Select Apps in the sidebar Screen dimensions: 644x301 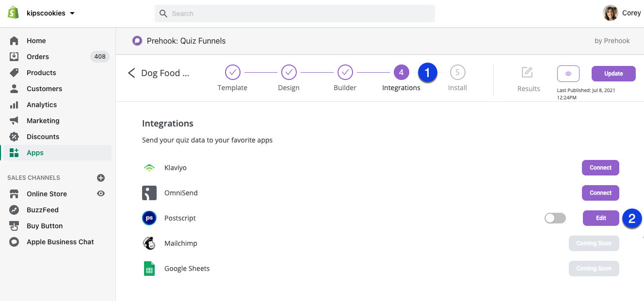(x=35, y=153)
